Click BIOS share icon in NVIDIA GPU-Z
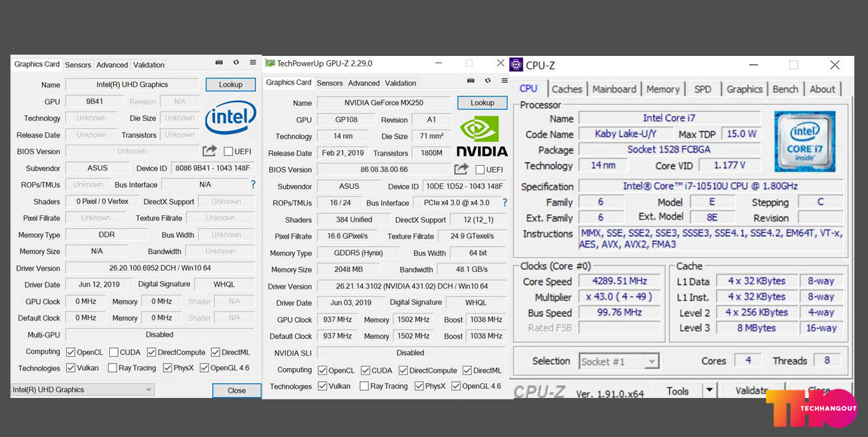Image resolution: width=868 pixels, height=437 pixels. 461,169
